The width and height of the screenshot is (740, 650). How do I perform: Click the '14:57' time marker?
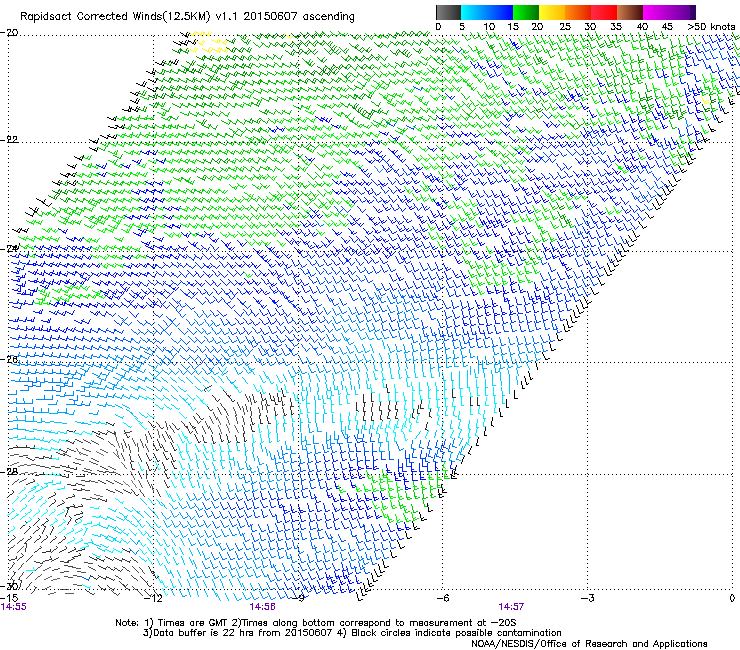[x=511, y=607]
